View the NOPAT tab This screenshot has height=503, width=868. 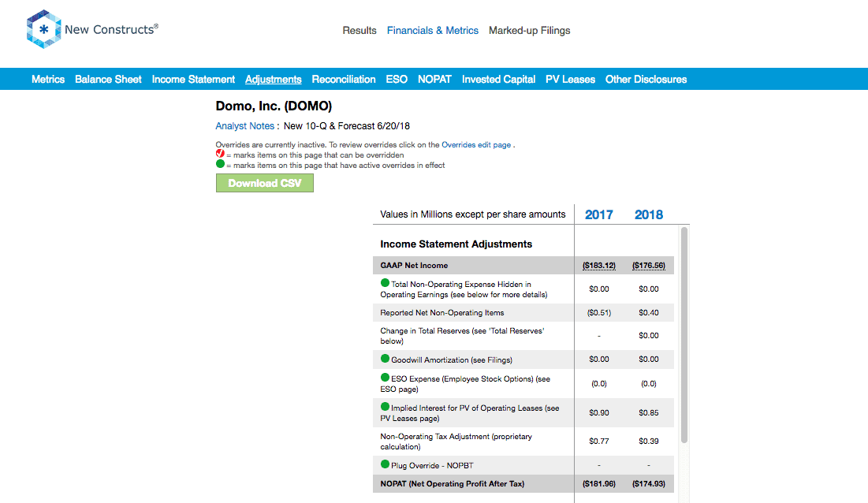[x=434, y=79]
